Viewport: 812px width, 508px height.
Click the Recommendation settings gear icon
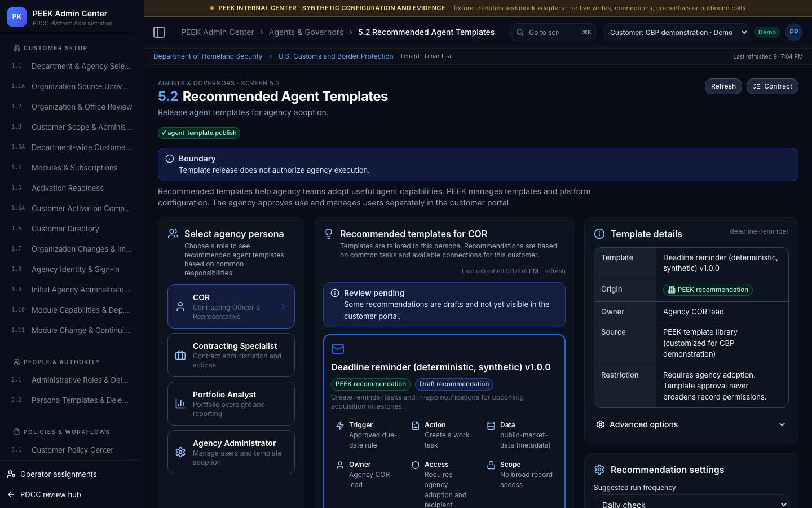(x=599, y=470)
